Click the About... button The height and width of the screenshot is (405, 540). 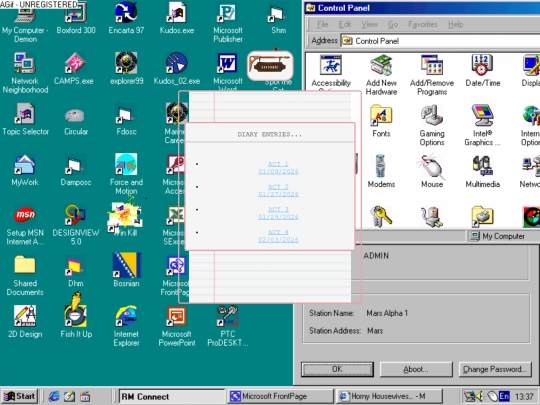pos(416,369)
